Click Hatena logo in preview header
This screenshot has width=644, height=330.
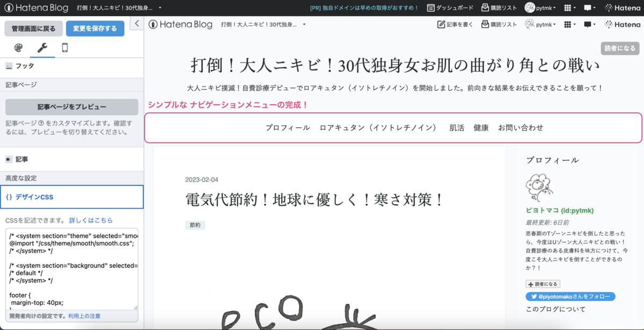tap(623, 24)
